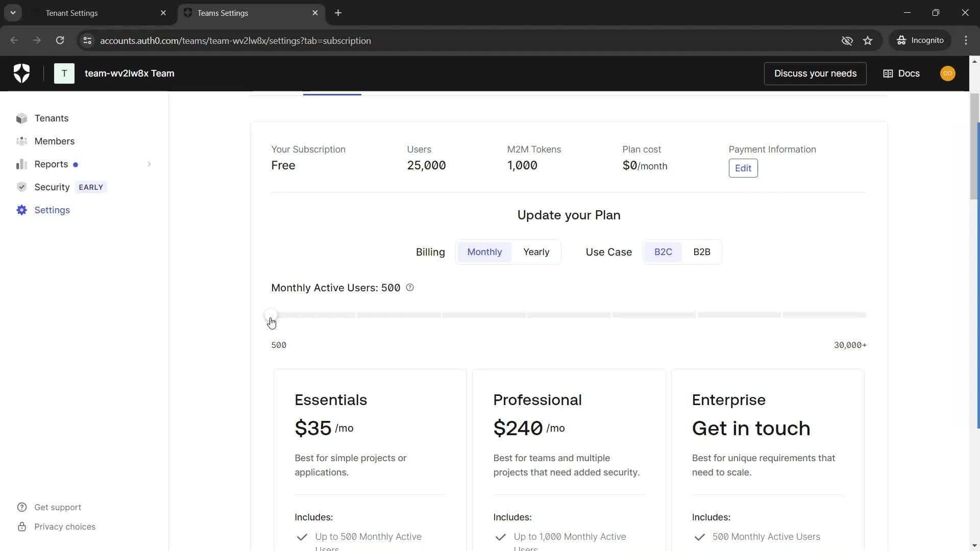
Task: Go back to previous page
Action: tap(14, 40)
